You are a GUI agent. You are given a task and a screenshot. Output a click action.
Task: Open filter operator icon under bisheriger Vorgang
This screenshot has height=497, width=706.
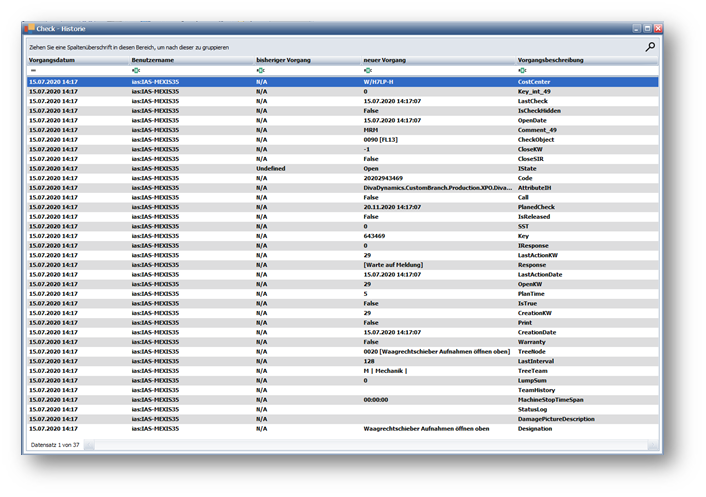[x=260, y=71]
